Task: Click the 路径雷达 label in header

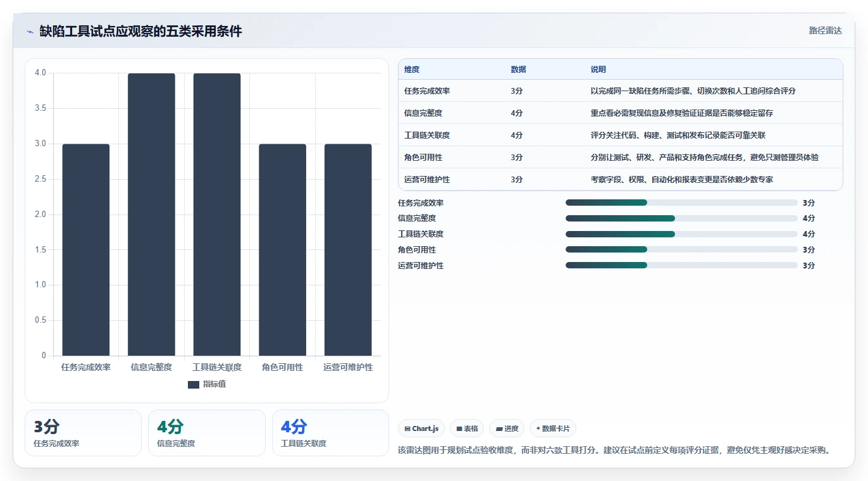Action: coord(825,30)
